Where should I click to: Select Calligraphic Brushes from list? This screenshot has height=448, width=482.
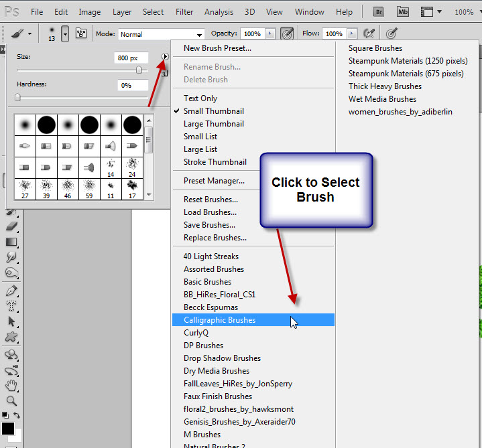(x=253, y=320)
